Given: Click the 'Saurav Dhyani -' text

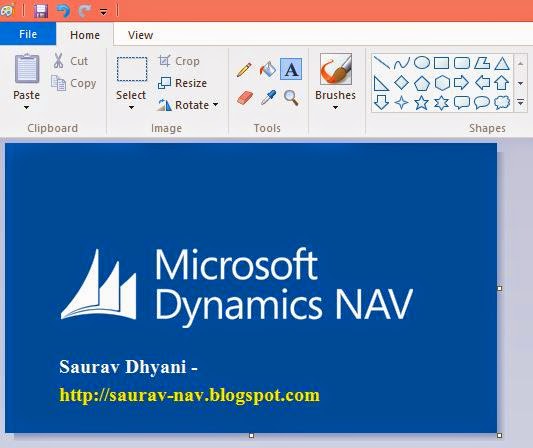Looking at the screenshot, I should (x=128, y=367).
